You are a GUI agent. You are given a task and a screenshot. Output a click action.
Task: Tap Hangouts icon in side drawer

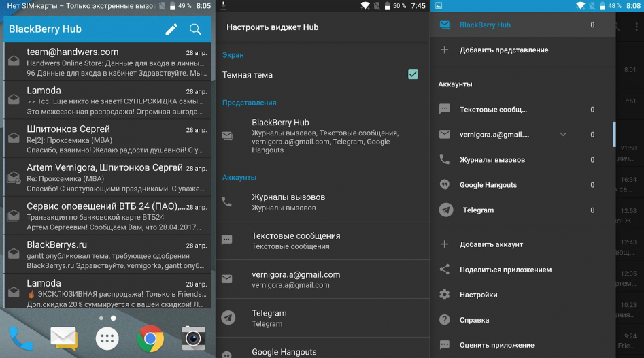click(x=444, y=185)
